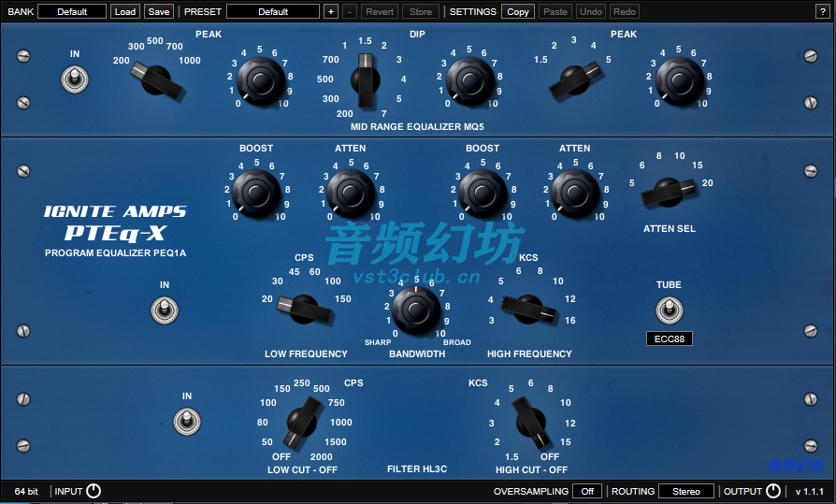This screenshot has width=836, height=504.
Task: Open the help question mark button
Action: point(822,12)
